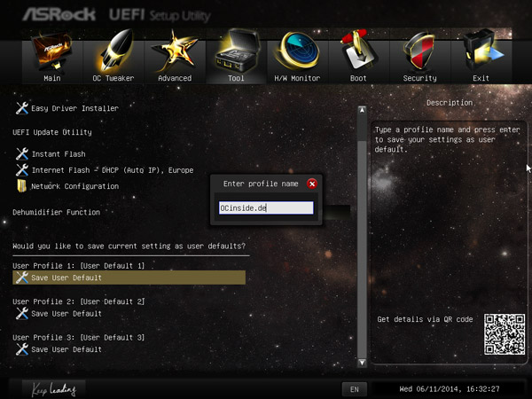This screenshot has width=532, height=399.
Task: Select the Tool toolbox icon
Action: pos(237,51)
